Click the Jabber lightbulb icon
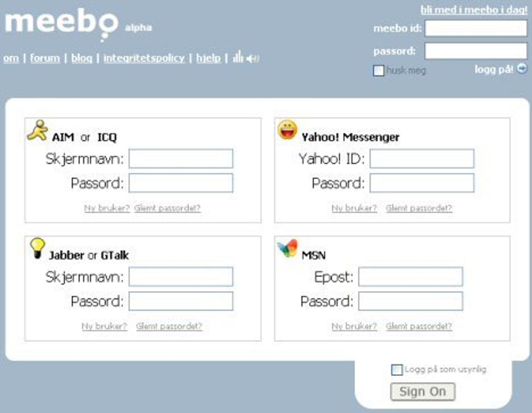 38,248
